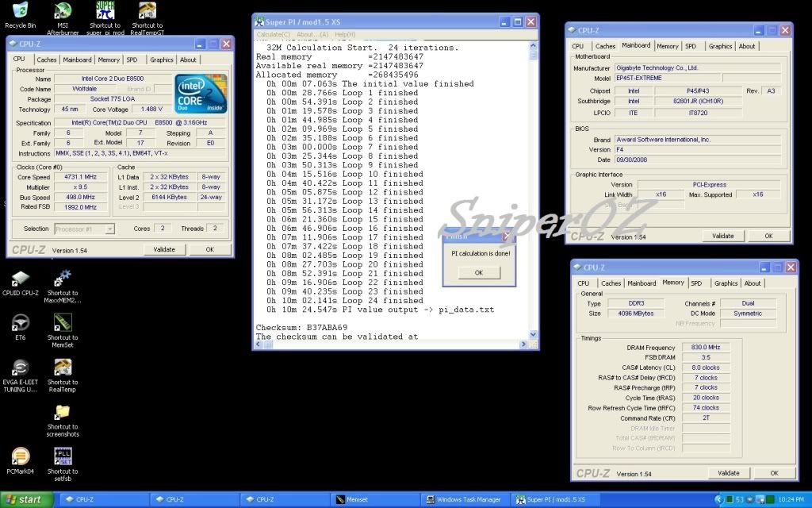Launch MSI Afterburner from desktop

(63, 11)
